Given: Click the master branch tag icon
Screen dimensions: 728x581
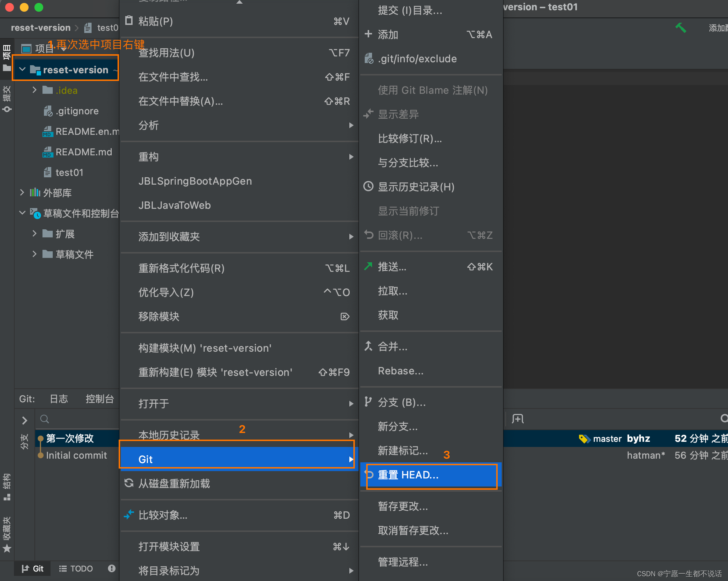Looking at the screenshot, I should click(x=584, y=438).
